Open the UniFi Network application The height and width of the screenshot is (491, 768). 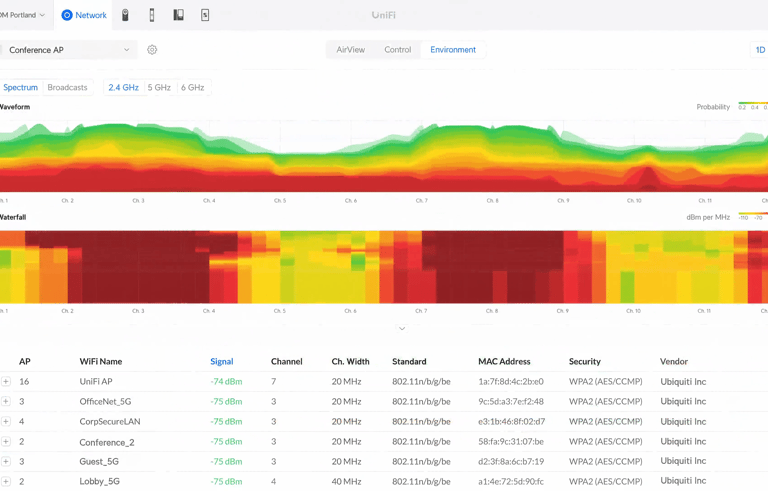pos(84,15)
